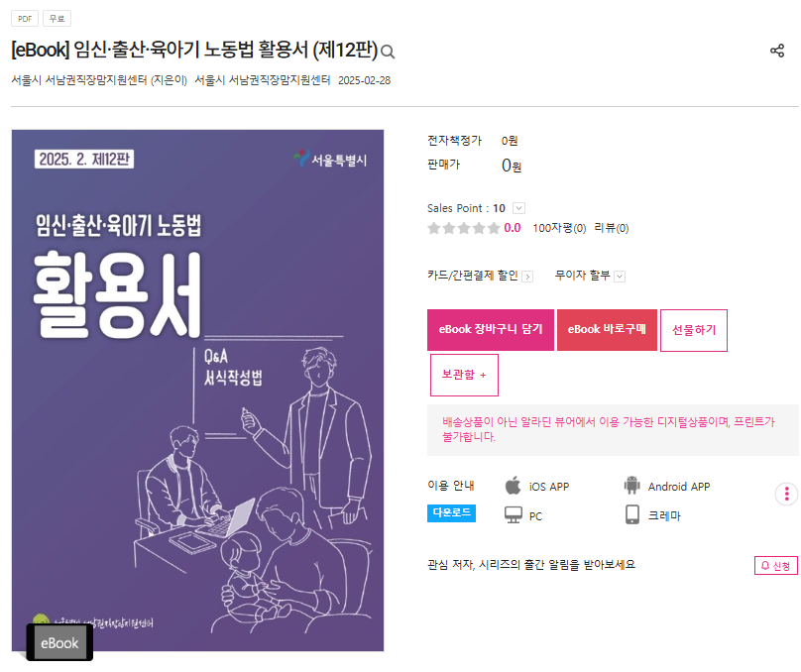This screenshot has height=672, width=801.
Task: Click the publisher 서울시 서남권직장맘지원센터 link
Action: [262, 80]
